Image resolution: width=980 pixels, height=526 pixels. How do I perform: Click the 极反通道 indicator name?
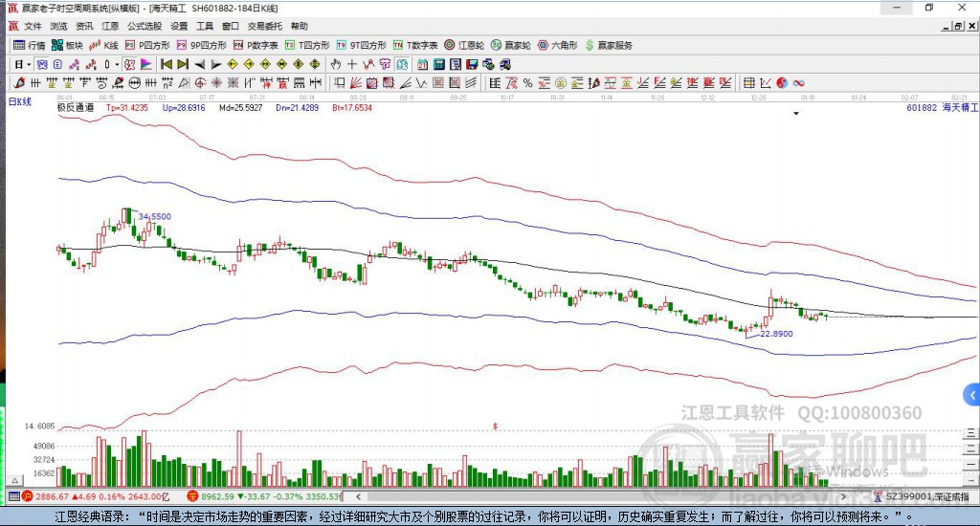tap(76, 107)
